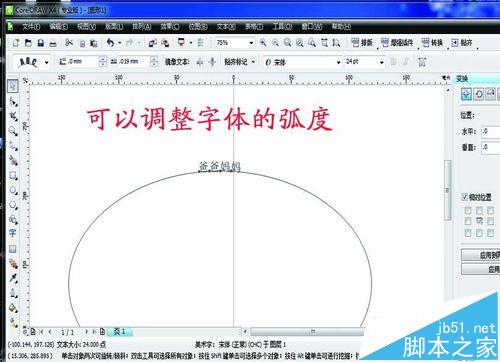Viewport: 500px width, 362px height.
Task: Click the Cut scissors icon
Action: pos(69,43)
